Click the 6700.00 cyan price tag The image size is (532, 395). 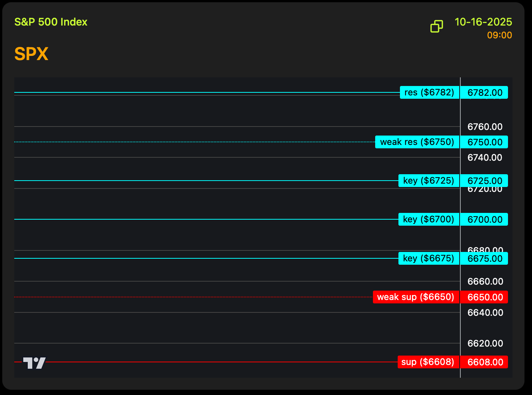tap(484, 220)
